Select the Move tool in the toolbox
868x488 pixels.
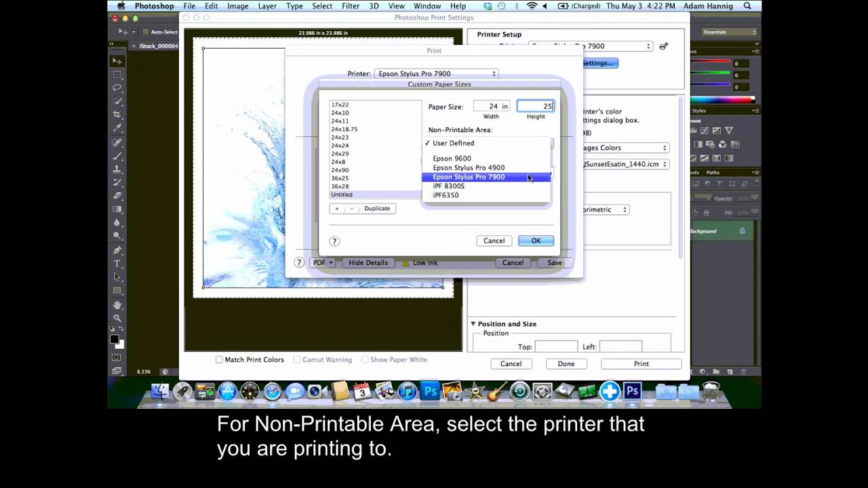coord(117,61)
